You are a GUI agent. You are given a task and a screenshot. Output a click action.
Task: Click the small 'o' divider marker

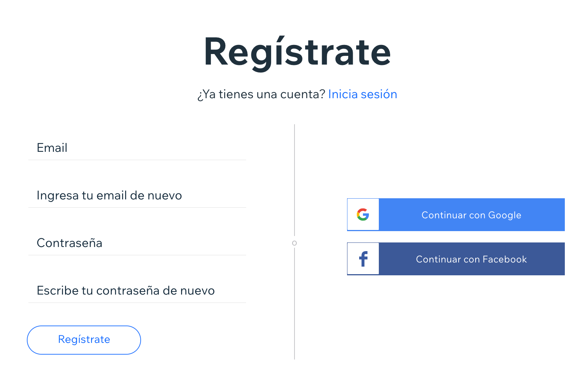295,243
